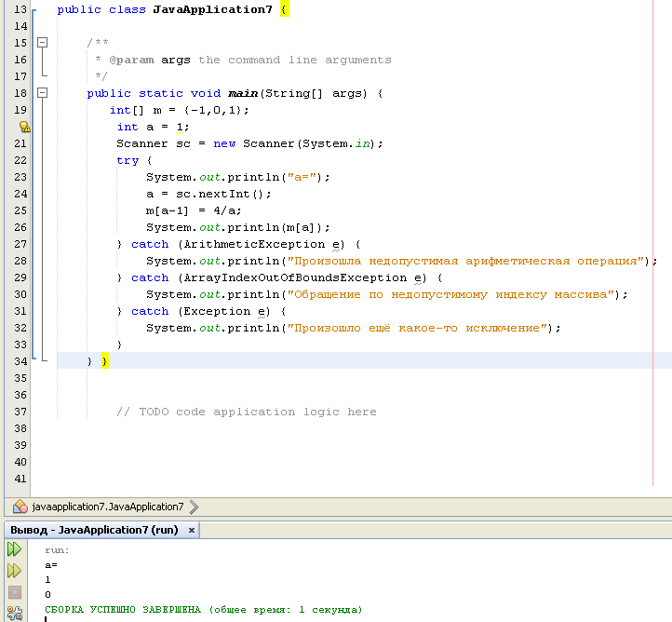Click ArithmeticException in the catch on line 27
Viewport: 672px width, 622px height.
254,244
